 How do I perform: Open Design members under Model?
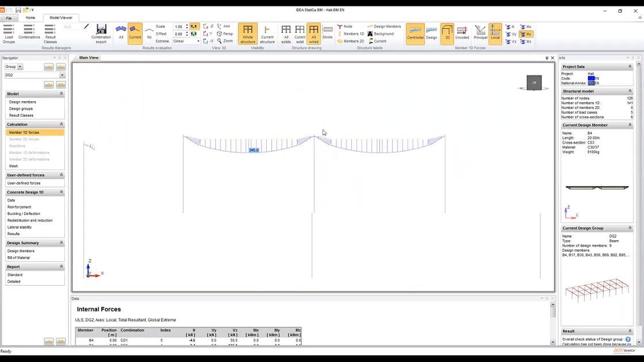[22, 102]
